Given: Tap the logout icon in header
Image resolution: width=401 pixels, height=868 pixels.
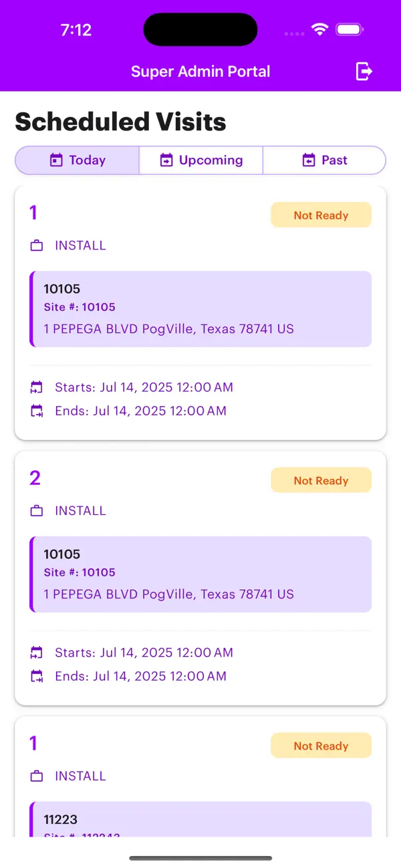Looking at the screenshot, I should 364,71.
